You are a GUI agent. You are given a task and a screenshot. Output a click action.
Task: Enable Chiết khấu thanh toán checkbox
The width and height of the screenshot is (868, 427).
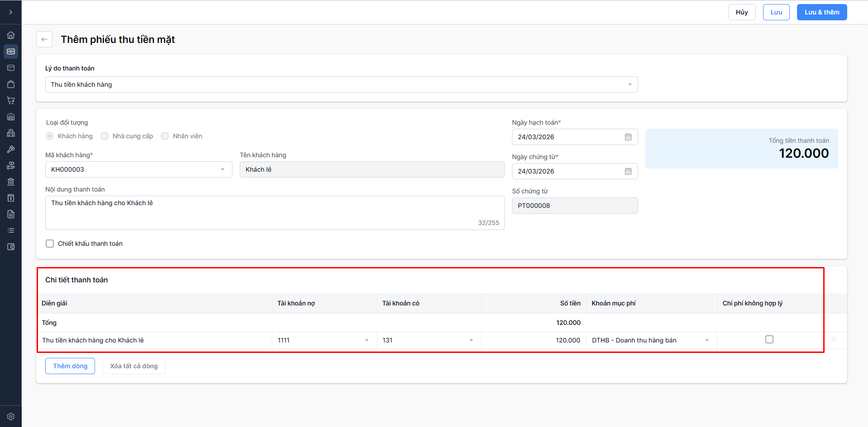50,244
